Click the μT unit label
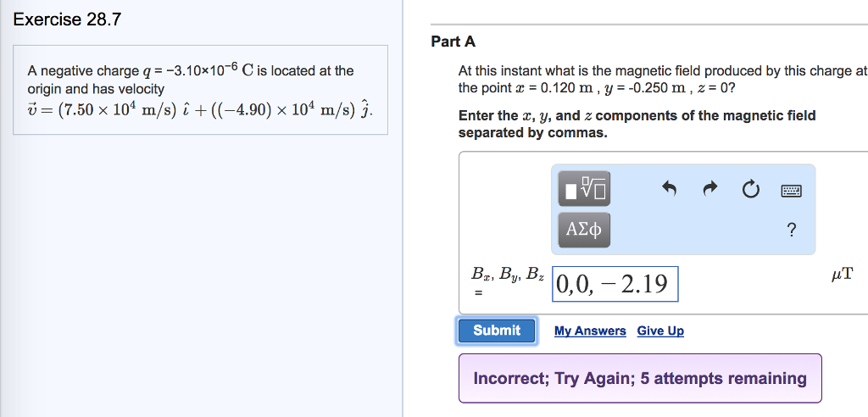The width and height of the screenshot is (868, 417). [x=843, y=274]
